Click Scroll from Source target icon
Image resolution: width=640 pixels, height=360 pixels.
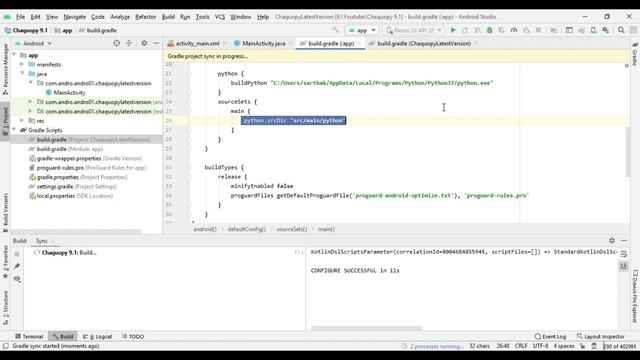116,43
